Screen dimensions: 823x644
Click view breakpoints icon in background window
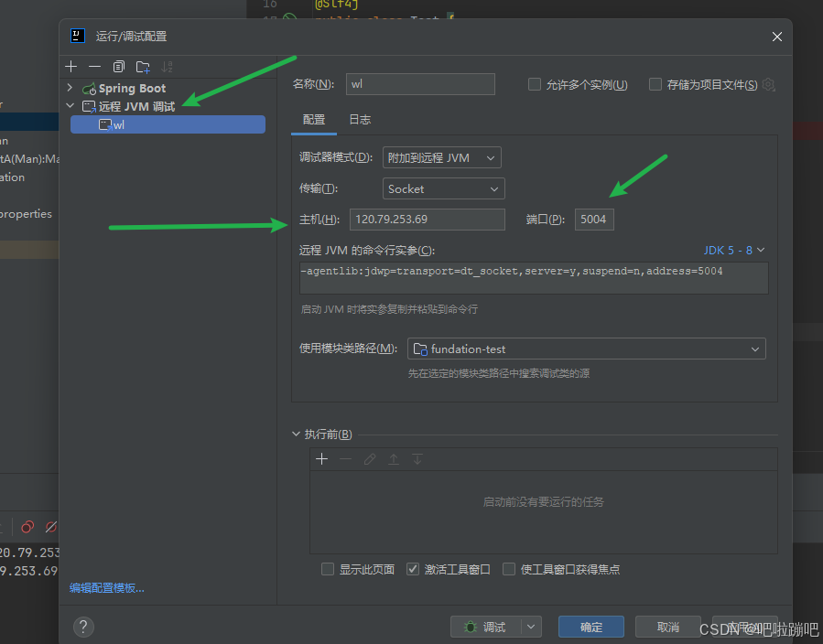27,527
